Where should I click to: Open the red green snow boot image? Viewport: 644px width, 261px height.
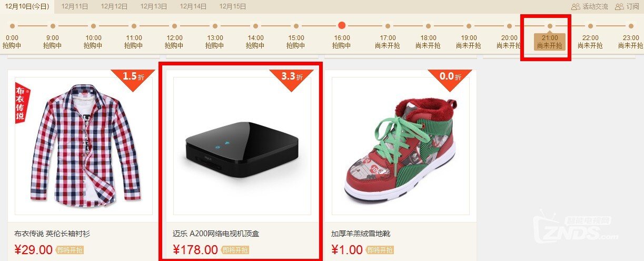click(401, 146)
